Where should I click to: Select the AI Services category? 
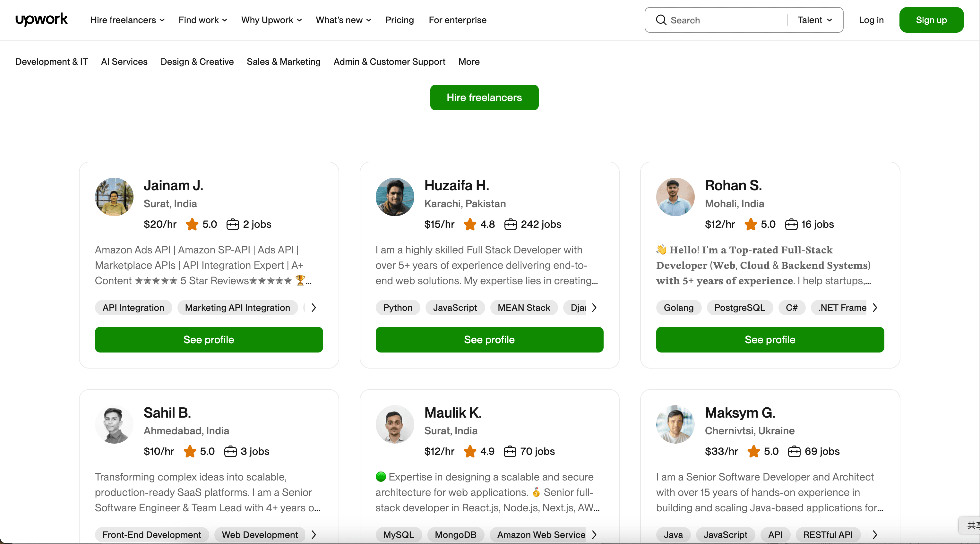tap(124, 62)
